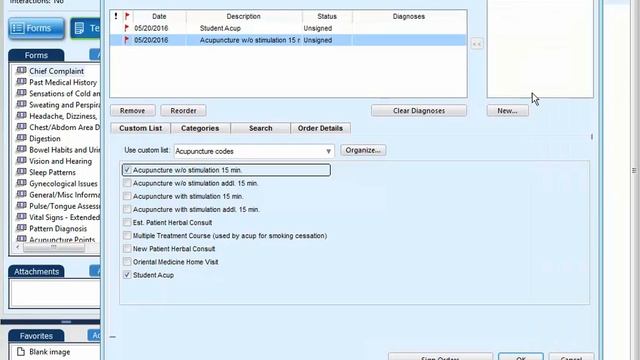Open the Sleep Patterns form

[x=52, y=172]
